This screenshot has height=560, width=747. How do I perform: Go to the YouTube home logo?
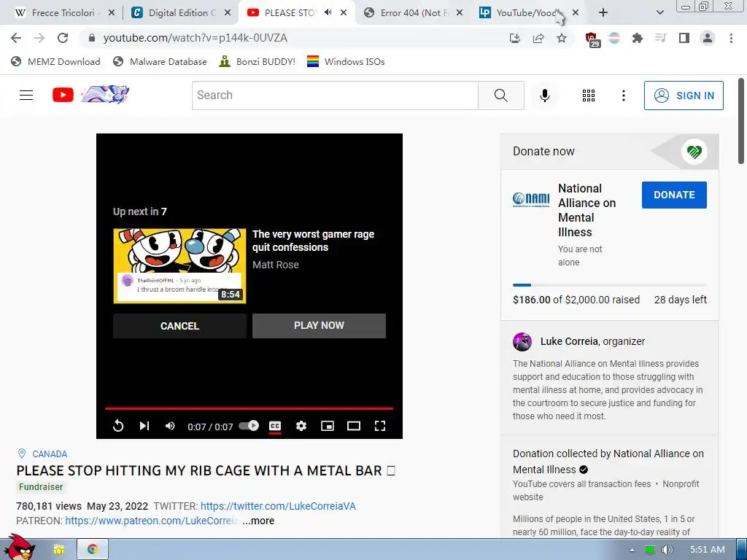(91, 95)
